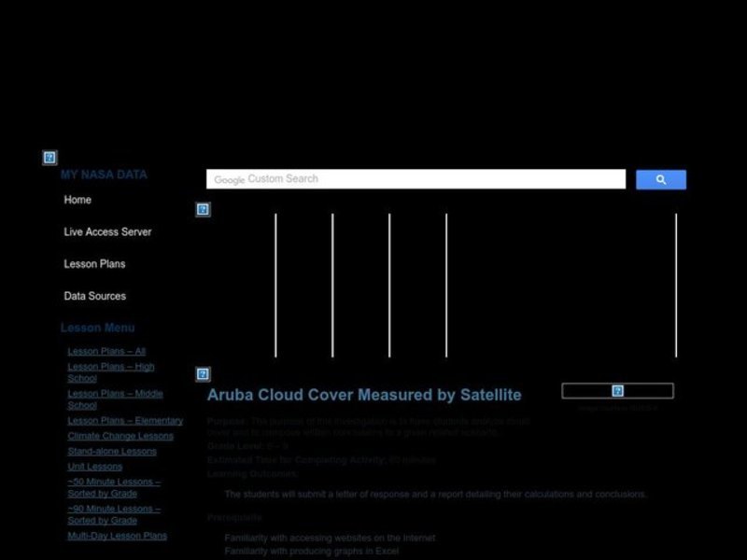Open the Data Sources page
Viewport: 747px width, 560px height.
94,296
